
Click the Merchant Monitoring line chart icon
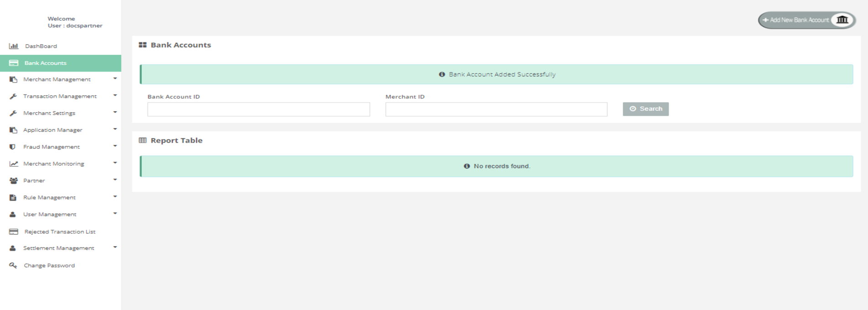(x=14, y=164)
